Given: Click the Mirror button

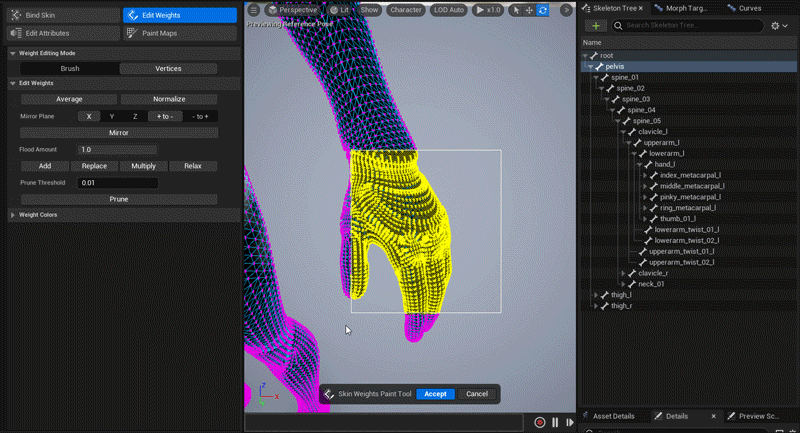Looking at the screenshot, I should (x=119, y=133).
